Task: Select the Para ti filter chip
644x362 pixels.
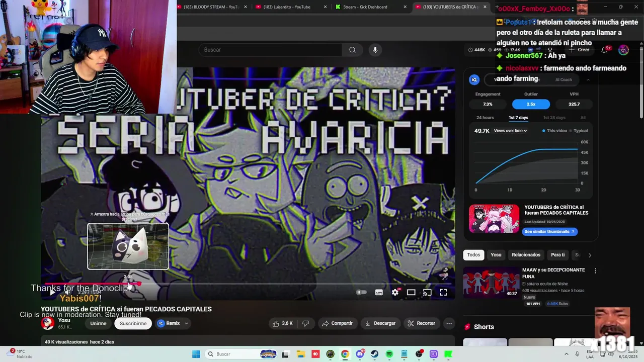Action: (557, 255)
